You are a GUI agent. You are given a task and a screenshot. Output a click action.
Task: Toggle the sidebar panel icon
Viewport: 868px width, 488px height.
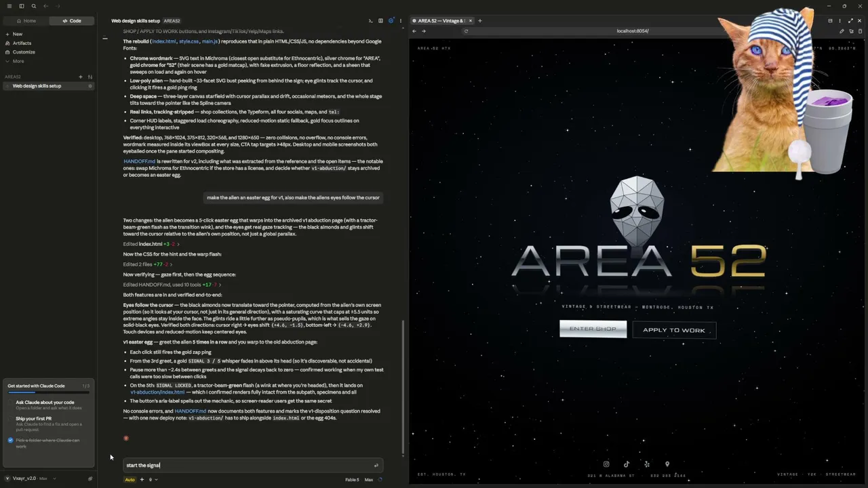22,6
